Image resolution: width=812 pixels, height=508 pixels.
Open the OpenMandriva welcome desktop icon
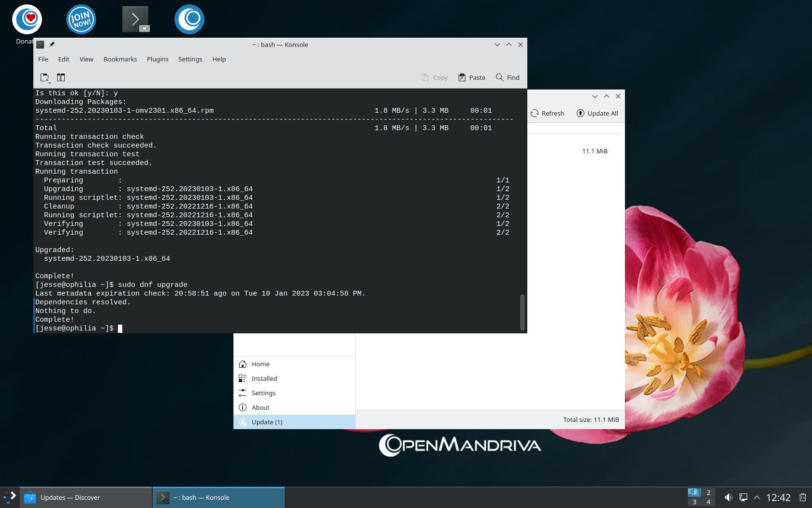[189, 20]
